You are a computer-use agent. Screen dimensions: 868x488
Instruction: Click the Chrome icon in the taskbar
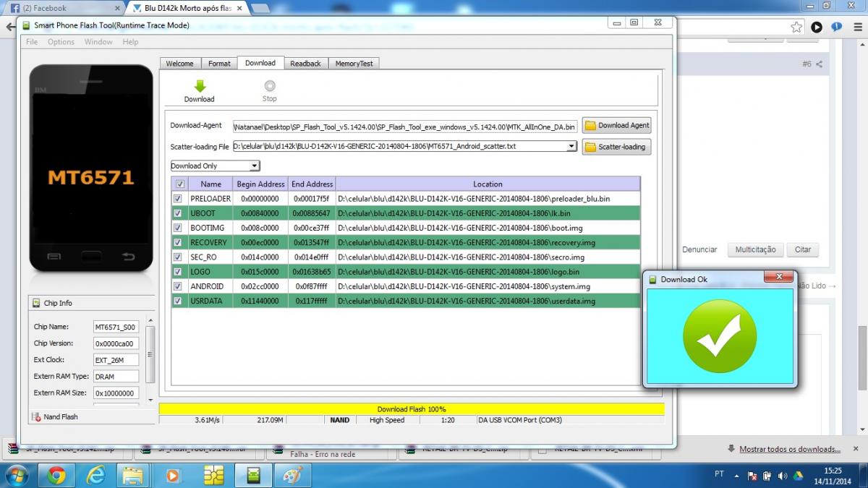(57, 475)
